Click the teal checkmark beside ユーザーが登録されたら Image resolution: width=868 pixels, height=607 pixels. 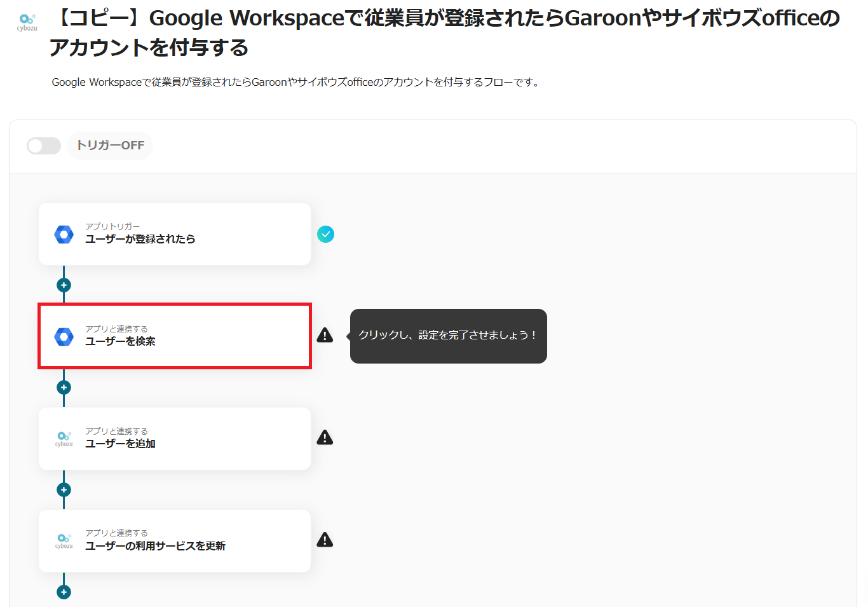click(325, 235)
